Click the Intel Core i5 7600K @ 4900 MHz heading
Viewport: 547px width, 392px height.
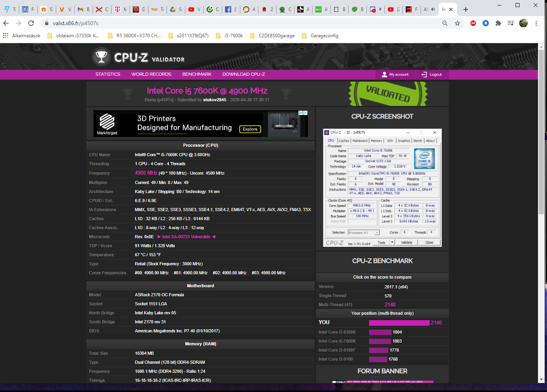207,91
